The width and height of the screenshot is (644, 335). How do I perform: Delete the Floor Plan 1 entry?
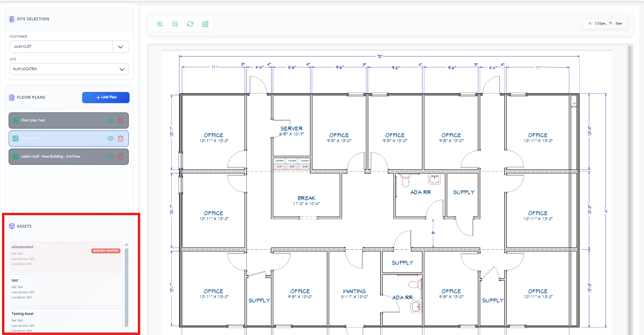[120, 138]
